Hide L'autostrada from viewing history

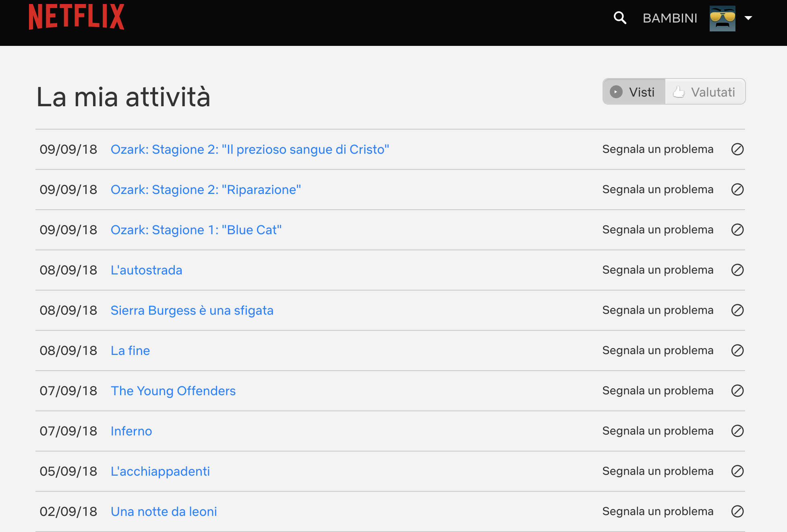tap(737, 270)
